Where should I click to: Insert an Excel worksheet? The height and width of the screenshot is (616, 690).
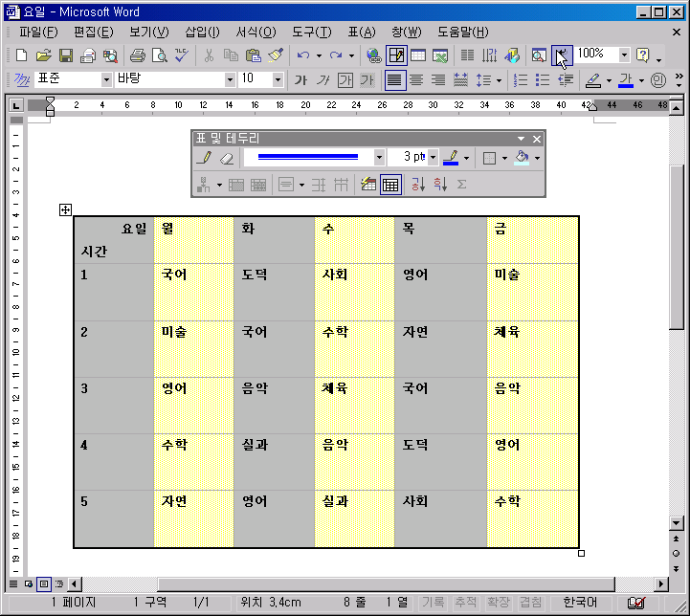440,55
